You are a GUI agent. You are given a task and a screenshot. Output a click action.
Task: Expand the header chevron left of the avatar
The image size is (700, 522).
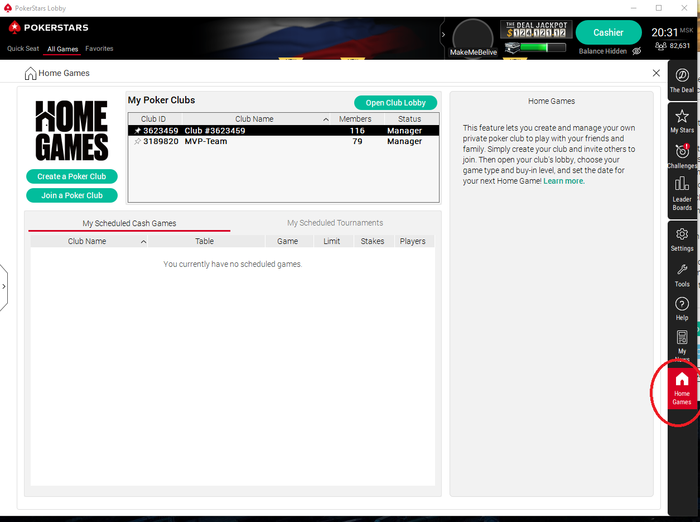click(x=443, y=34)
